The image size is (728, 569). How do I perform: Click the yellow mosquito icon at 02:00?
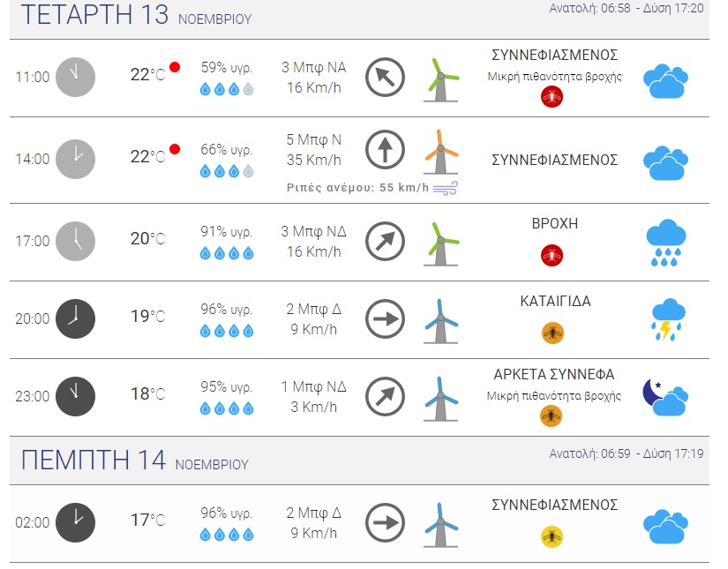click(552, 536)
